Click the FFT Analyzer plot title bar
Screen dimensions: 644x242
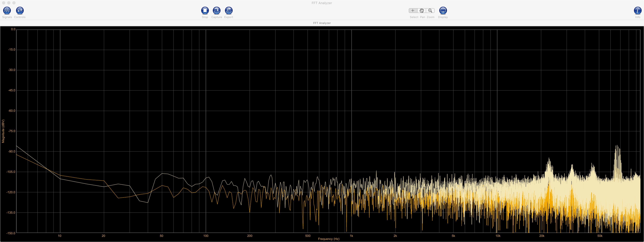[322, 23]
